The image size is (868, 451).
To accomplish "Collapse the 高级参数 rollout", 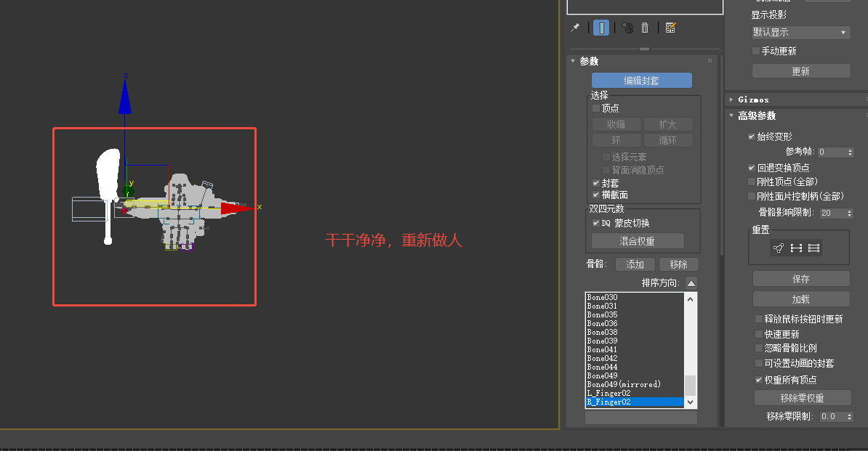I will click(731, 115).
